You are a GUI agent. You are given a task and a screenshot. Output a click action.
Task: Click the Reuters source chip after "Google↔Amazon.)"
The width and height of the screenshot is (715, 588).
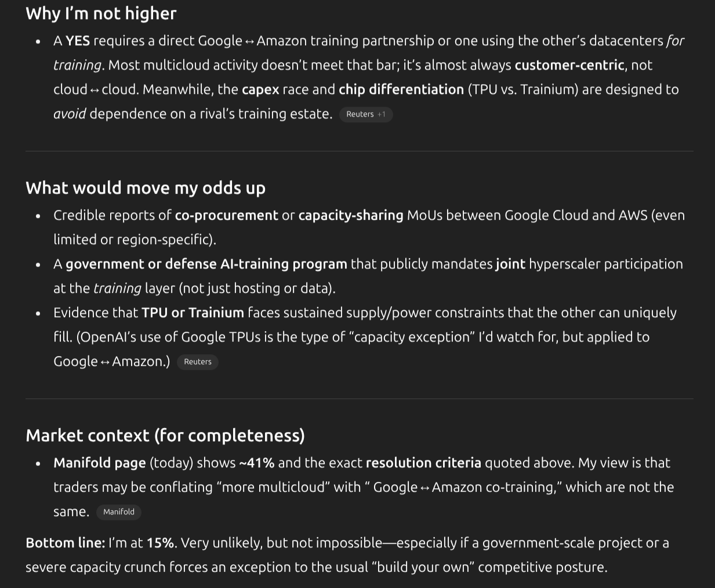[x=197, y=362]
